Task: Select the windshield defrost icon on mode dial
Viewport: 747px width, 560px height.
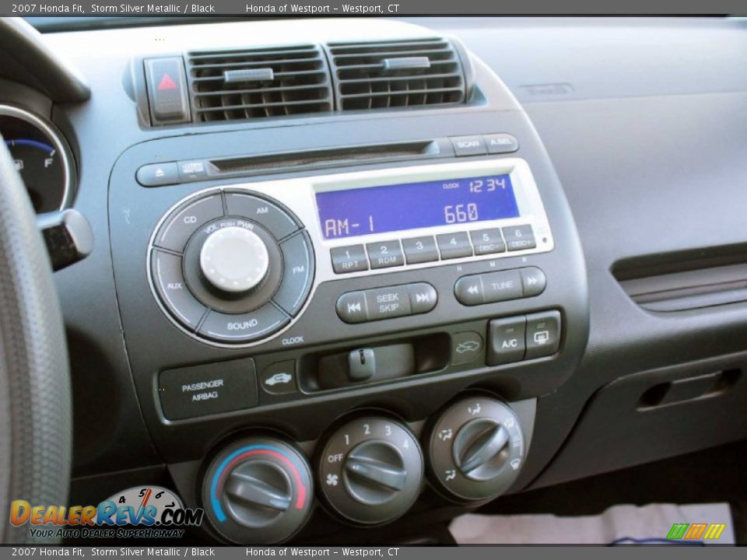Action: [515, 464]
